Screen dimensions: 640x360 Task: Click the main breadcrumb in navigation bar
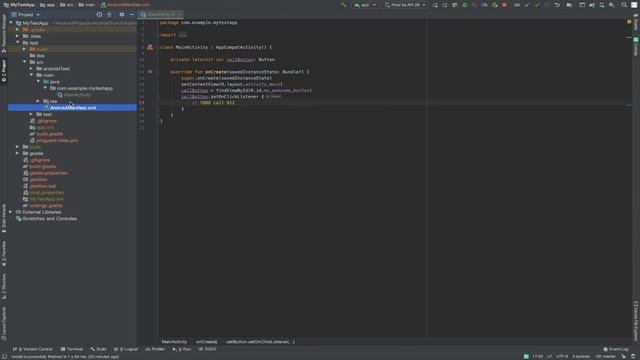coord(87,5)
